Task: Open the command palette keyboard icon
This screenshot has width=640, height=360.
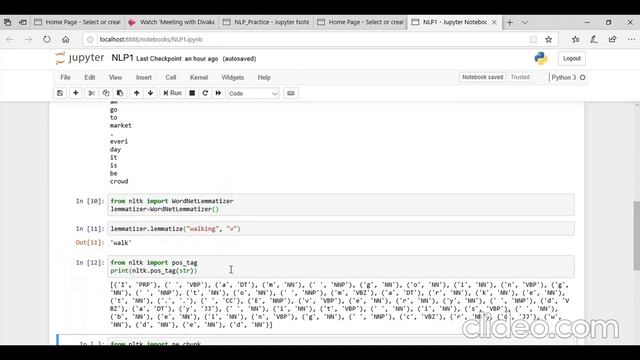Action: coord(291,93)
